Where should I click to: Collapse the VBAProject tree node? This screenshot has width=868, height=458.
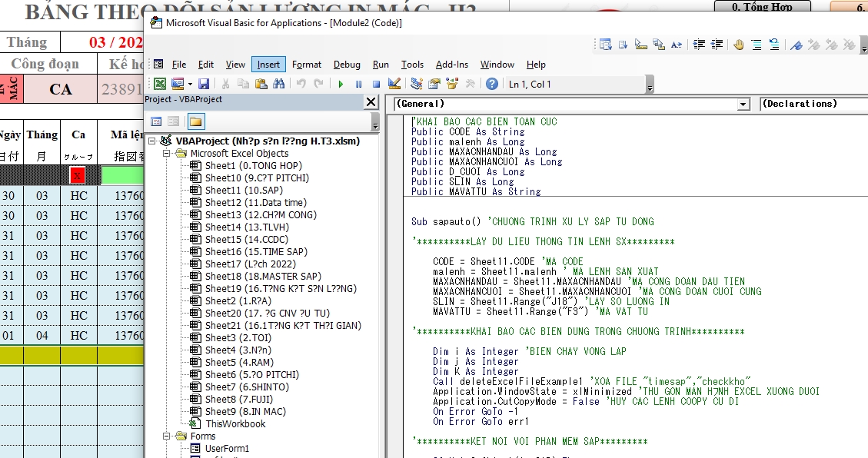(x=151, y=141)
